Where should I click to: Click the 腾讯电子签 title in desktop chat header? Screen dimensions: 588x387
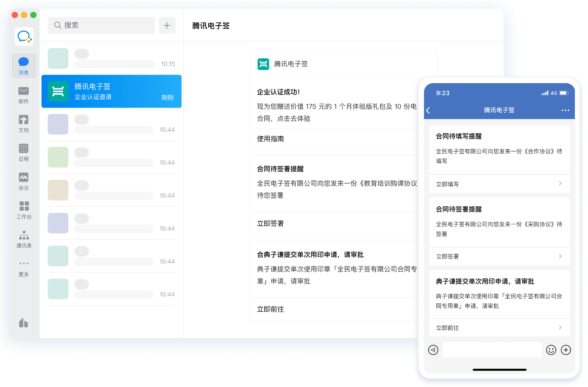click(211, 26)
